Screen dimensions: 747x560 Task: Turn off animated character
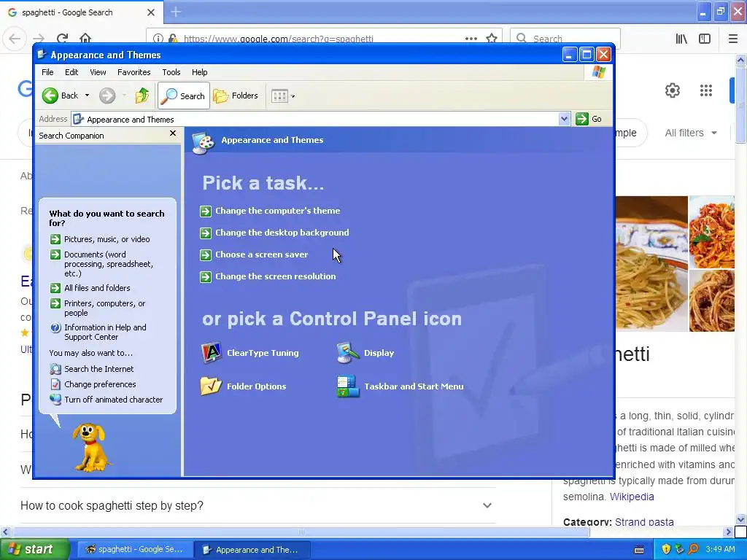(113, 400)
